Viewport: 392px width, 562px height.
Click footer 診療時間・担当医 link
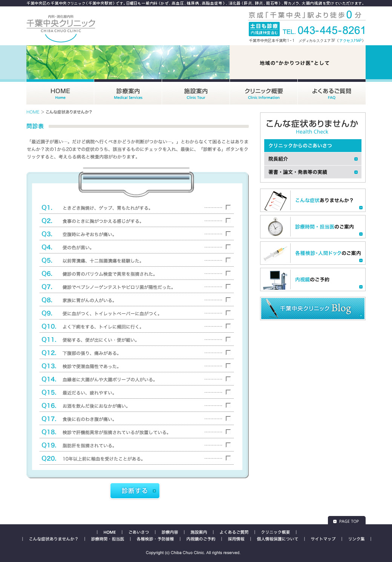click(107, 539)
